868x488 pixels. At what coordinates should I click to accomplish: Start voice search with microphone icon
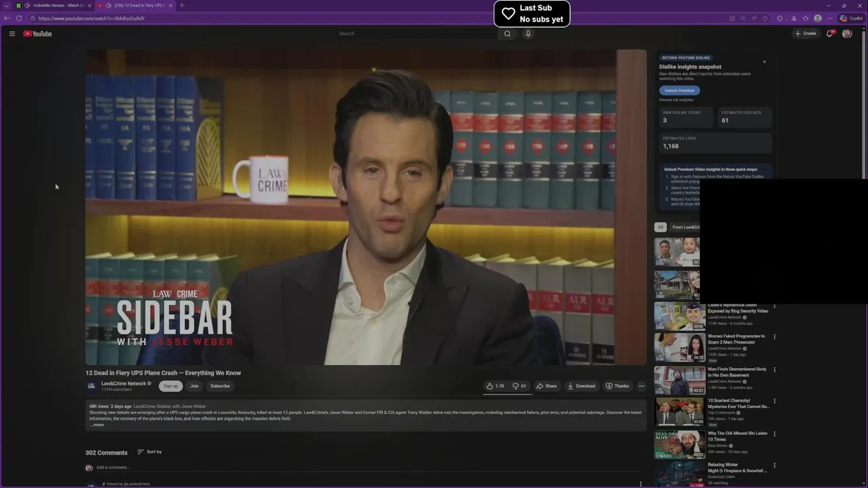pyautogui.click(x=528, y=33)
